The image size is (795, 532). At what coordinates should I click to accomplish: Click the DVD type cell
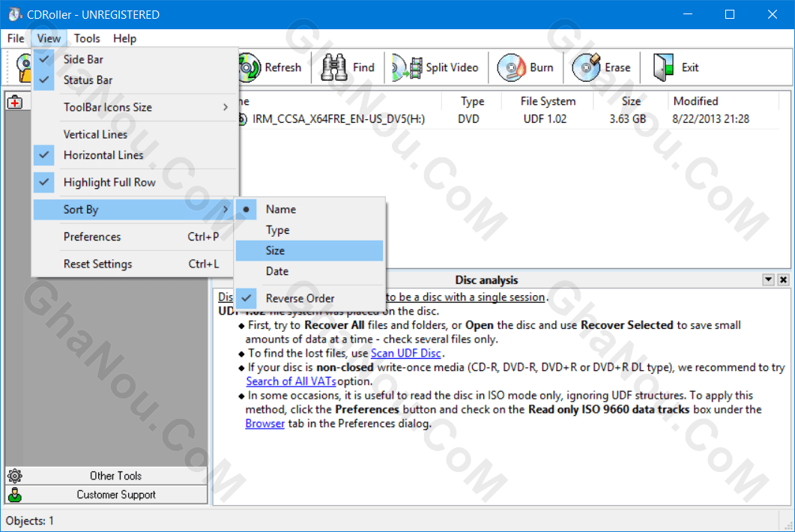[468, 119]
